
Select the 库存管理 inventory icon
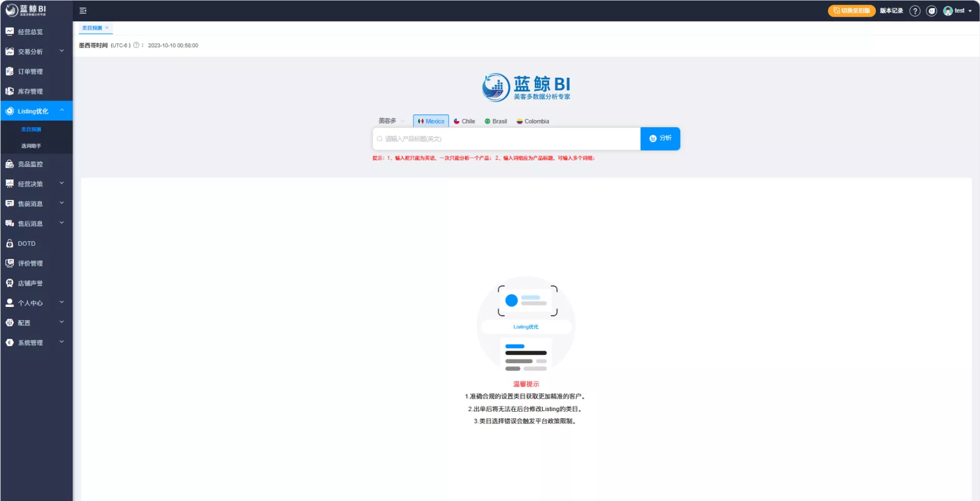[x=10, y=91]
